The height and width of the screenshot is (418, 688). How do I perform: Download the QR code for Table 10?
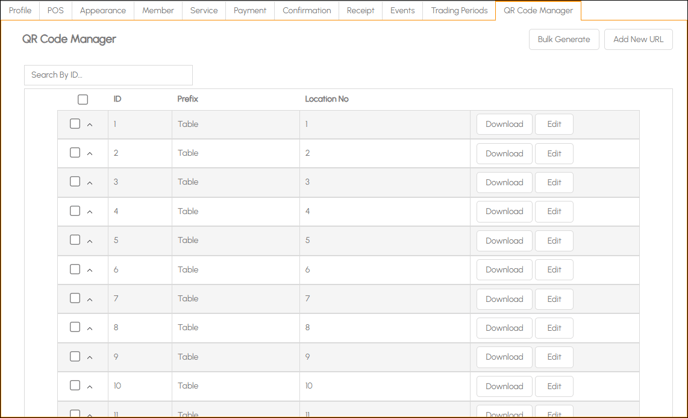(504, 386)
